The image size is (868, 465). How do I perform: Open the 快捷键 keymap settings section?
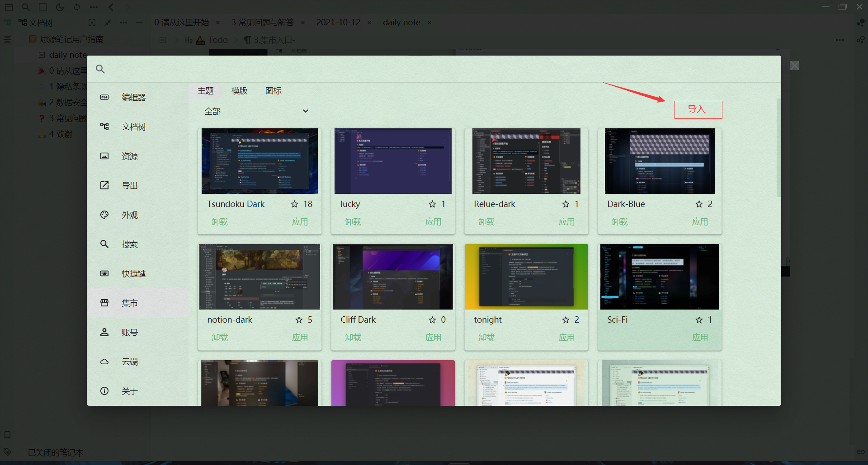point(133,274)
